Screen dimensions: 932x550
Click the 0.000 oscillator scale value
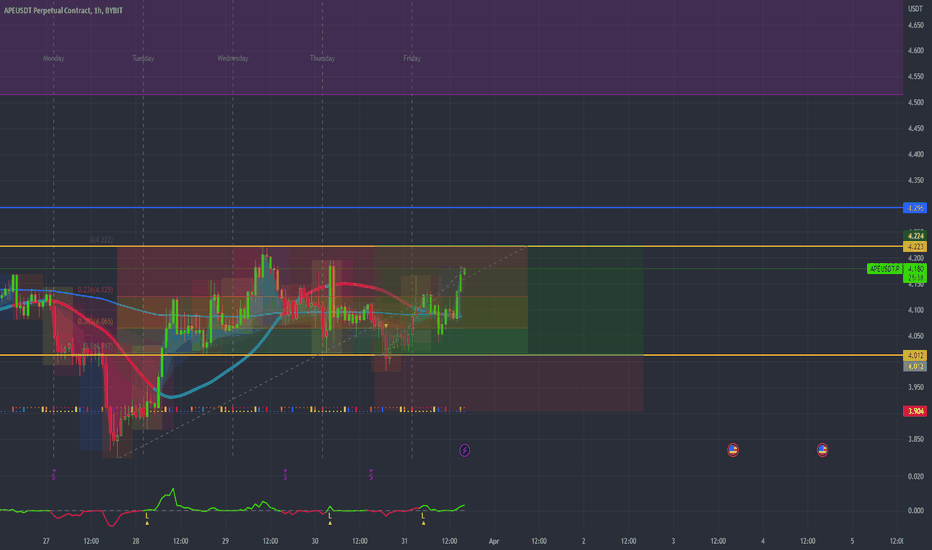coord(915,510)
